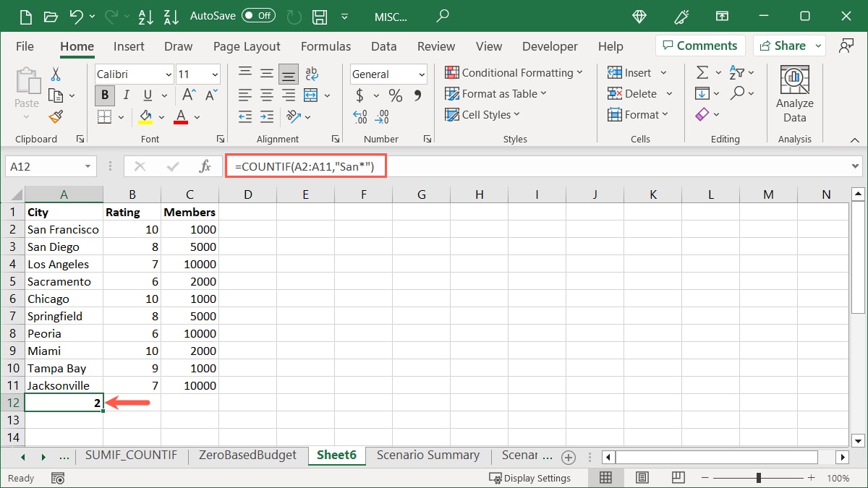Screen dimensions: 868x488
Task: Toggle AutoSave off switch to on
Action: [259, 14]
